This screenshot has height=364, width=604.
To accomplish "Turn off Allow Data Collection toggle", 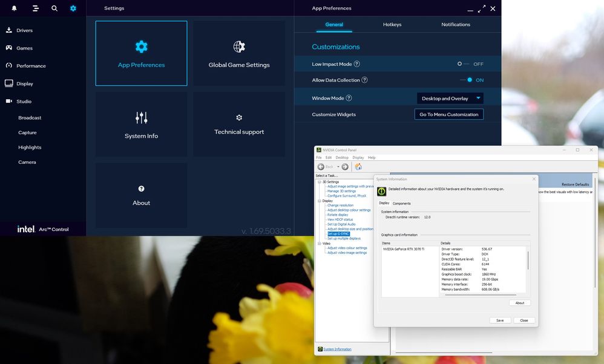I will click(467, 80).
